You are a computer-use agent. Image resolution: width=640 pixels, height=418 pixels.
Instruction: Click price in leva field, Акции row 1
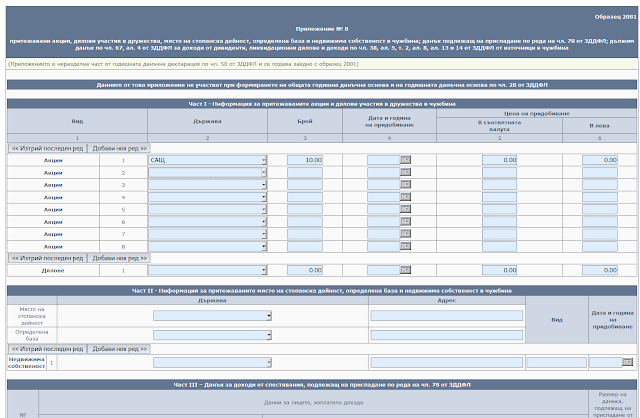point(600,160)
